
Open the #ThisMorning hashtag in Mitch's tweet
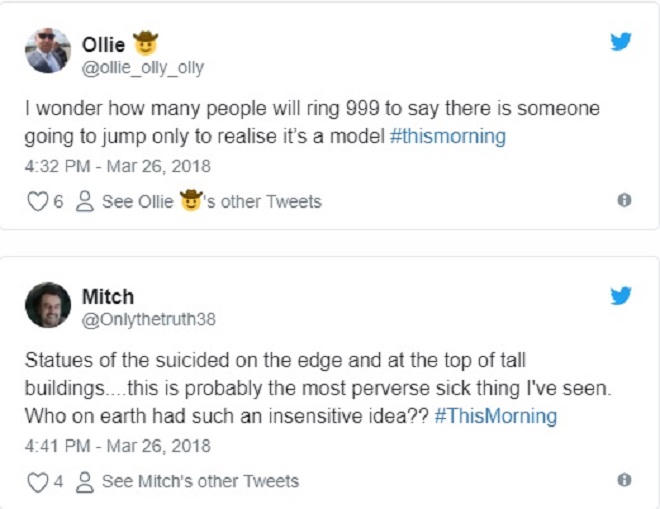pyautogui.click(x=496, y=416)
